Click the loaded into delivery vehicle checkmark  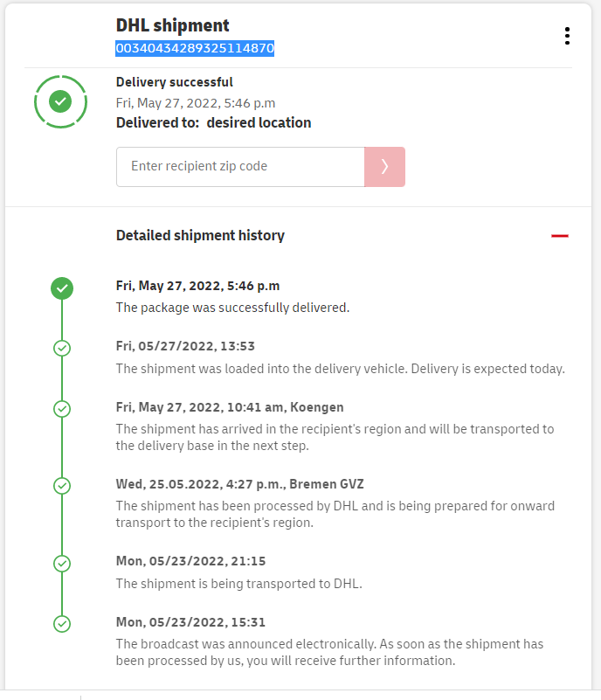coord(62,348)
